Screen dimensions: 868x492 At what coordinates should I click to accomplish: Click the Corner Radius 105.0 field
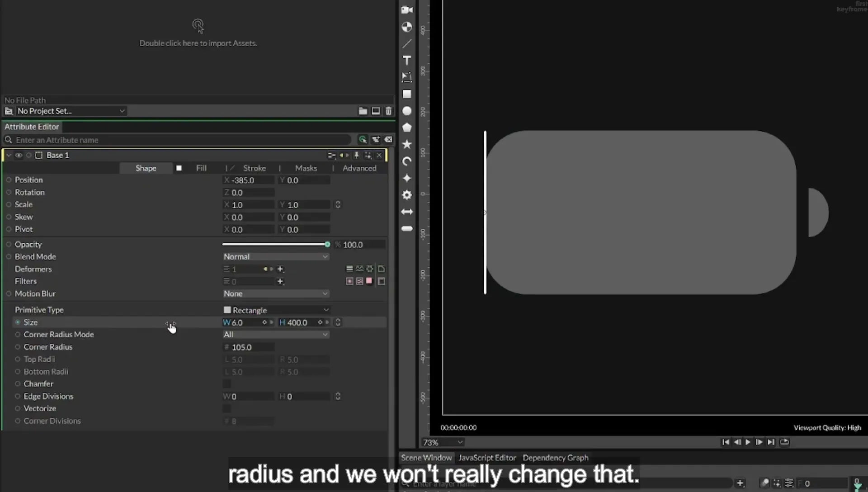(249, 347)
